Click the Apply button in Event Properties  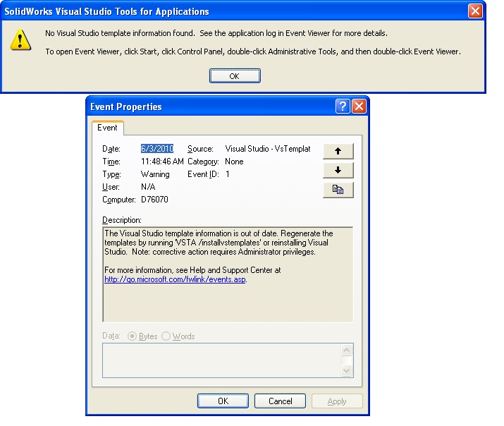click(x=337, y=401)
